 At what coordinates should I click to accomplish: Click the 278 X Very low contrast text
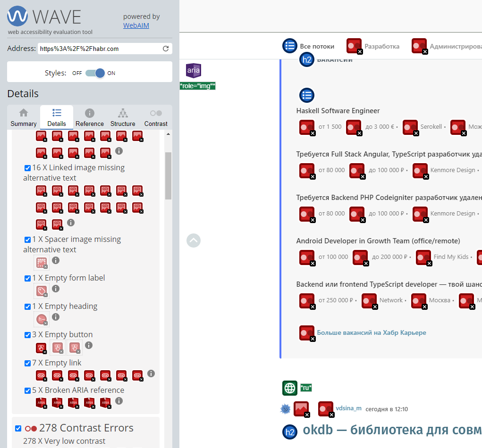click(64, 441)
